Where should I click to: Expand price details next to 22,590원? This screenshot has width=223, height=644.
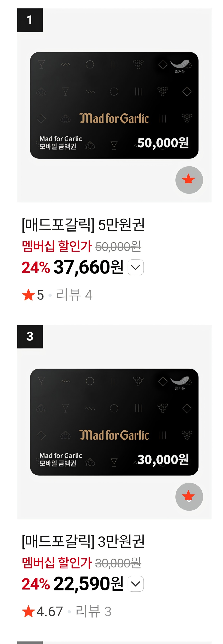pyautogui.click(x=135, y=584)
